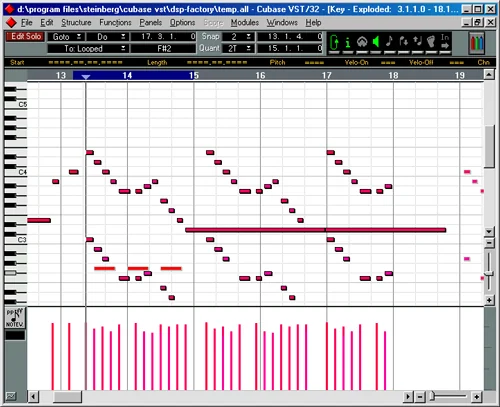
Task: Click bar 16 in the ruler
Action: [x=260, y=75]
